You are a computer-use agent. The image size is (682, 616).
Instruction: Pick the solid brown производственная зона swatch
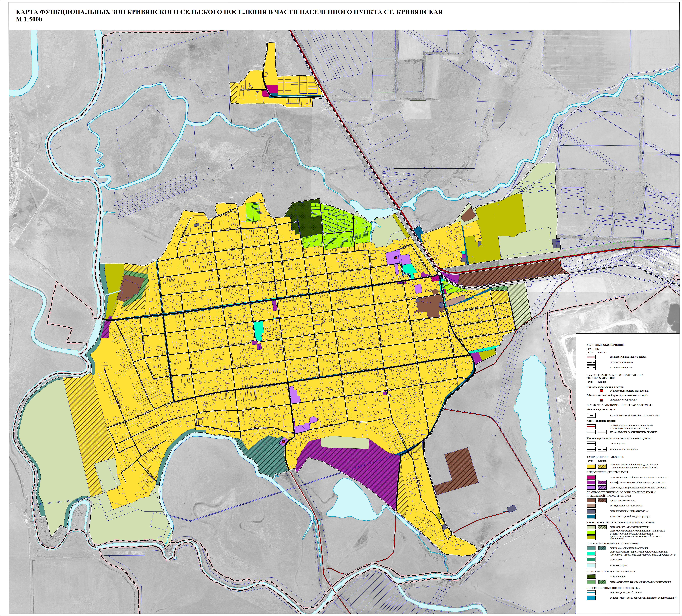coord(591,501)
